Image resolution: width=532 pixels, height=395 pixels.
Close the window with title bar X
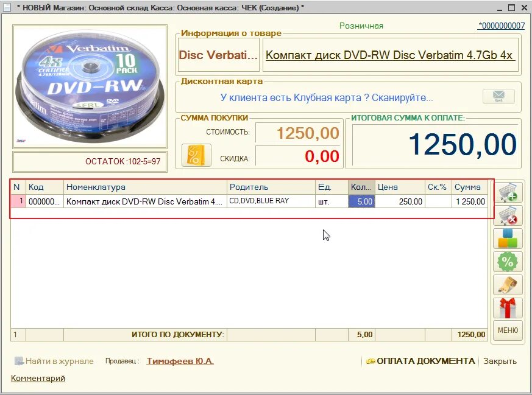tap(524, 7)
